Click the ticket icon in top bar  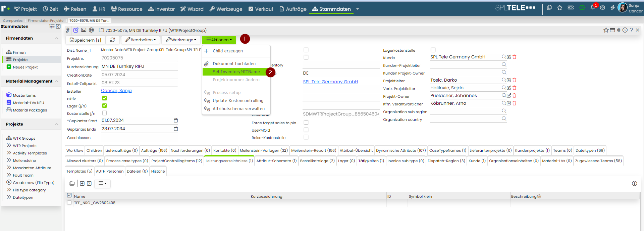[x=571, y=7]
